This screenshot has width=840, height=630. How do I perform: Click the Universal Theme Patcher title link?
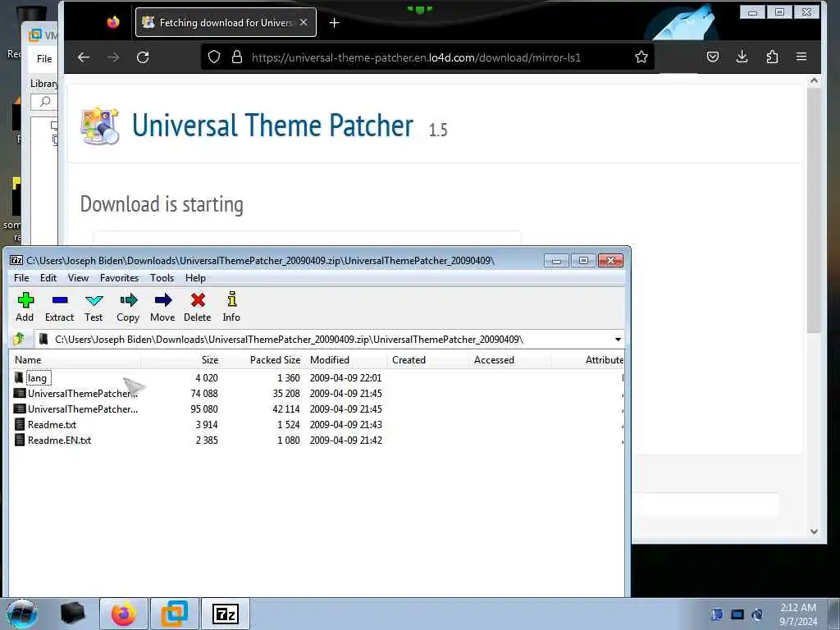272,126
